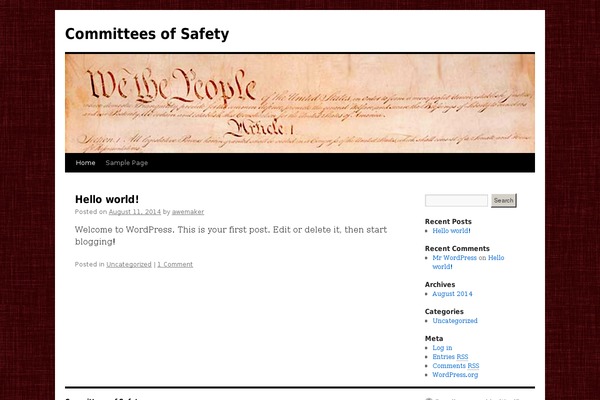
Task: Go to Sample Page in navigation bar
Action: click(127, 162)
